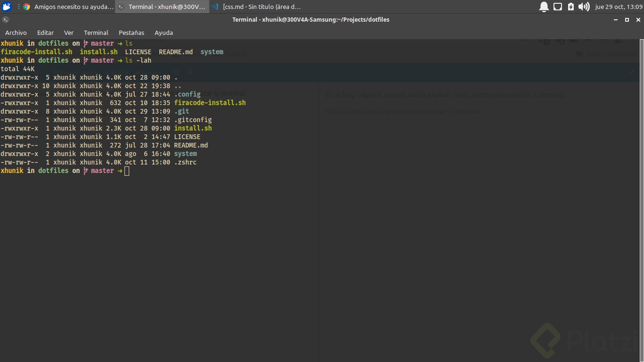This screenshot has height=362, width=644.
Task: Click the date 'jul 27 18:44'
Action: coord(148,94)
